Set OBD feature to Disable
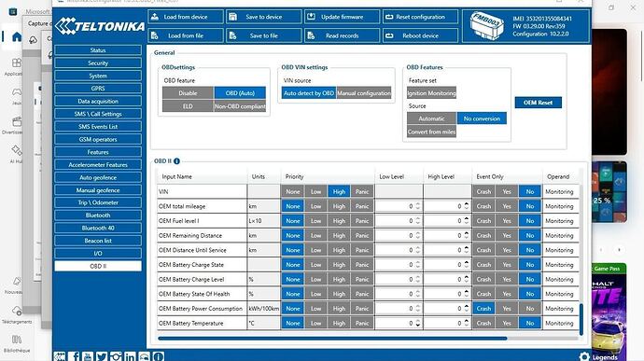Screen dimensions: 644x361 [x=188, y=93]
